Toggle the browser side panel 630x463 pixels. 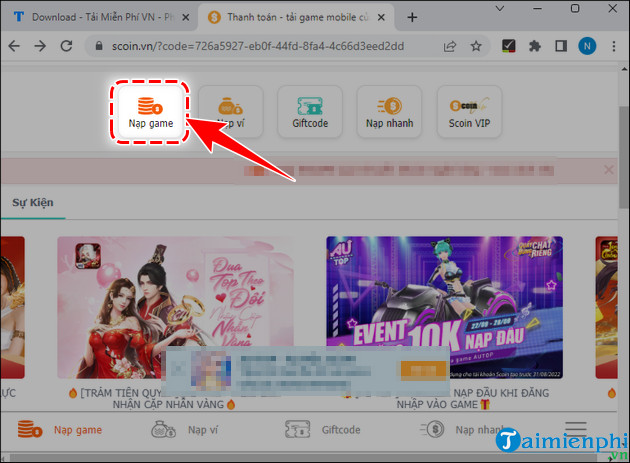click(561, 46)
